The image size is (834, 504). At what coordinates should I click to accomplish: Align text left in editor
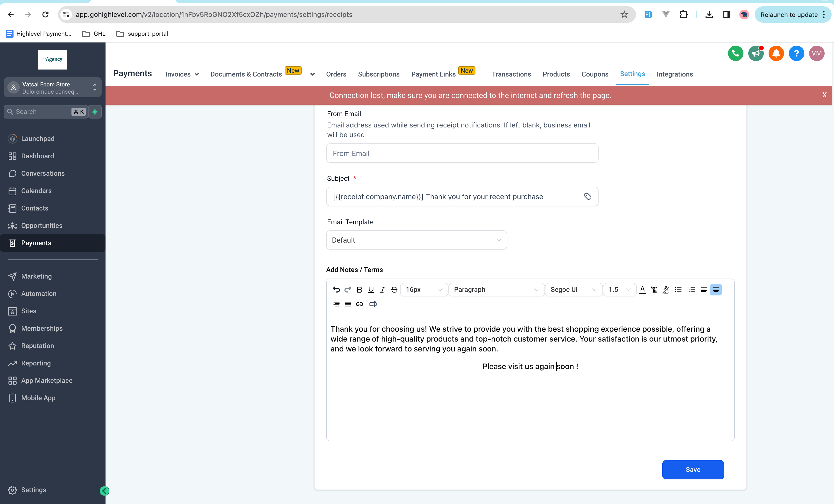pyautogui.click(x=704, y=290)
